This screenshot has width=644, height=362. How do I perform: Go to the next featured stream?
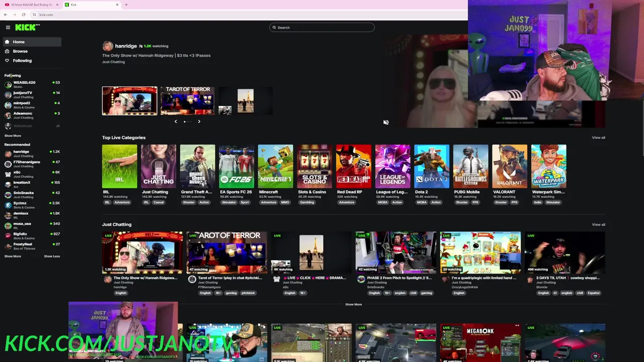click(x=199, y=121)
